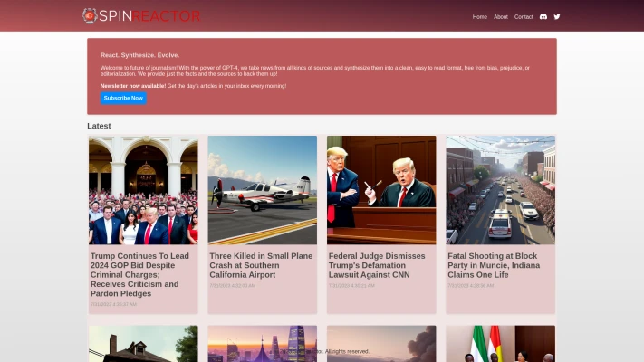The image size is (644, 362).
Task: Click the timestamp under the Muncie shooting article
Action: click(x=471, y=286)
